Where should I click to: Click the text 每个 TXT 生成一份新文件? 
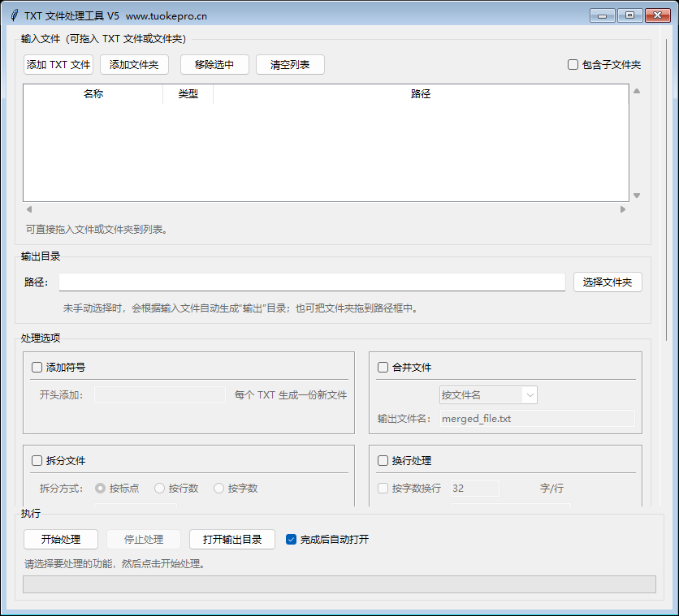[x=291, y=395]
